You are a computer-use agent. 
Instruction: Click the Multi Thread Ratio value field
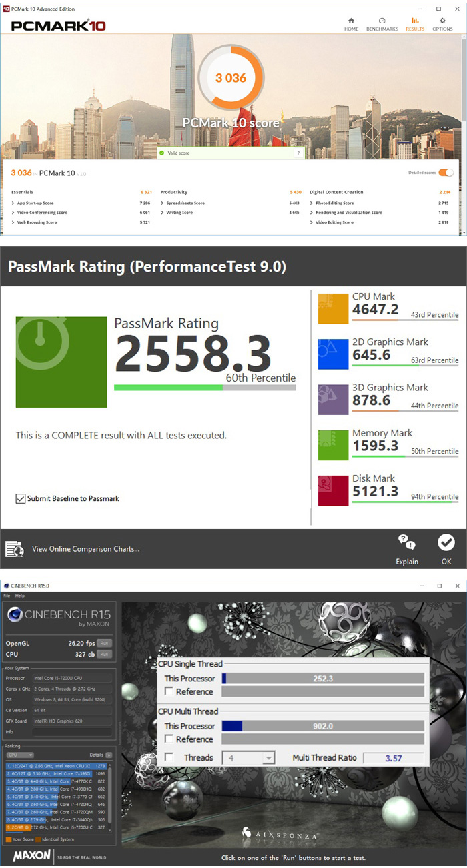pos(392,758)
